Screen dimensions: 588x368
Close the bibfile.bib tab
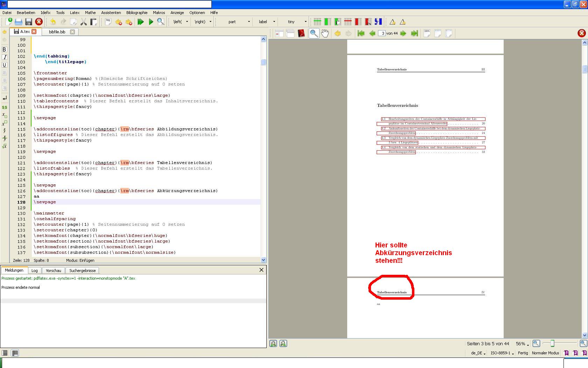(x=72, y=32)
